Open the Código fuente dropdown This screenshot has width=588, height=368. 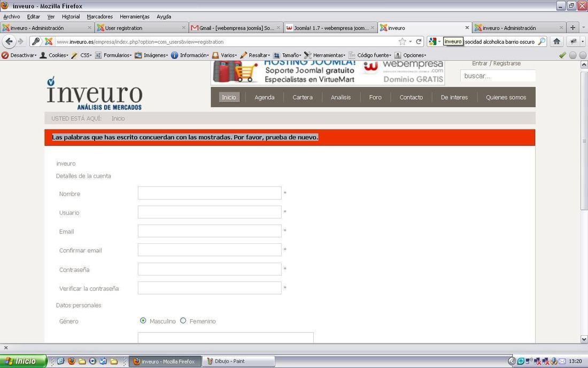(370, 55)
